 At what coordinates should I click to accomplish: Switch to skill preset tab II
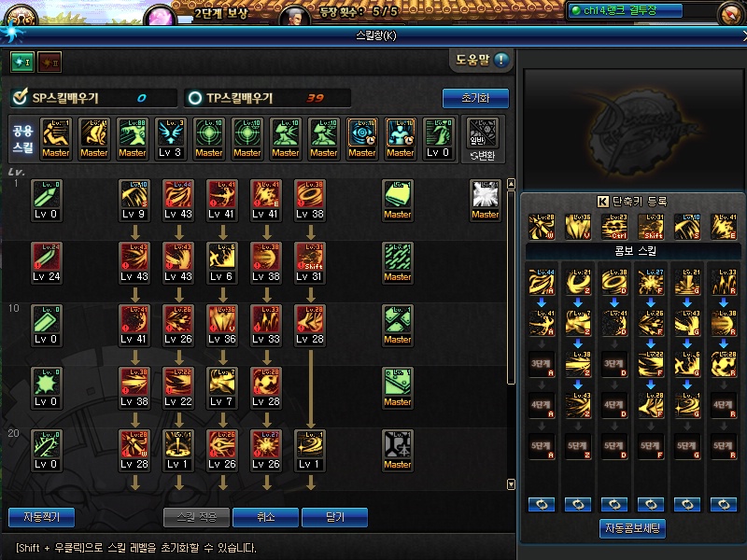pos(49,62)
